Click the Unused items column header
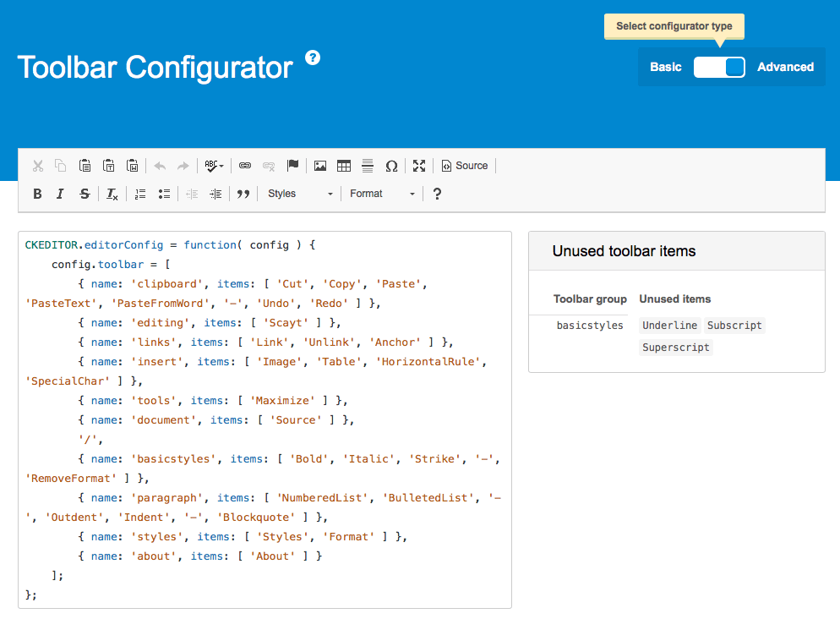 pos(675,299)
